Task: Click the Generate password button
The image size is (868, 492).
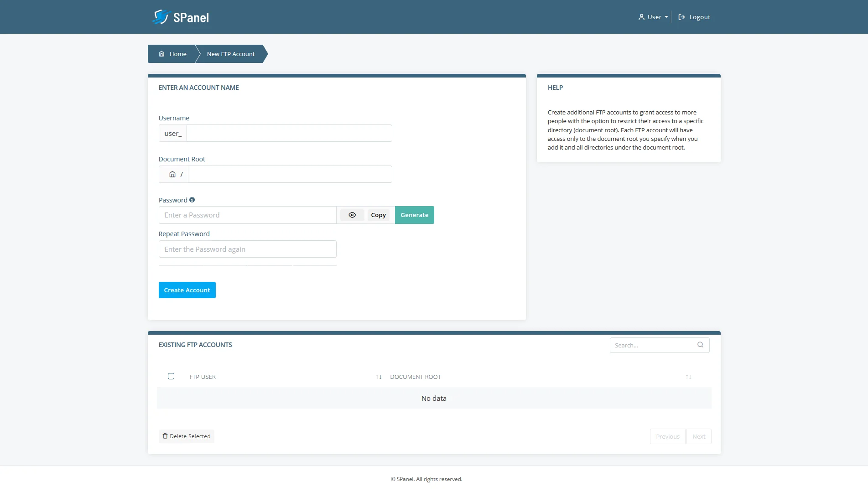Action: pyautogui.click(x=414, y=215)
